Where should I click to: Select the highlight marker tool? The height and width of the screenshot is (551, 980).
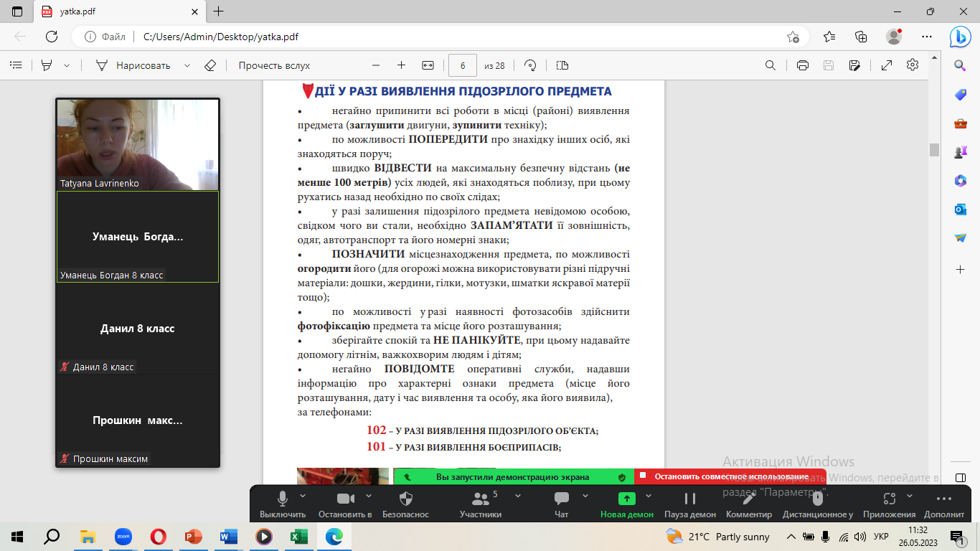[x=47, y=65]
